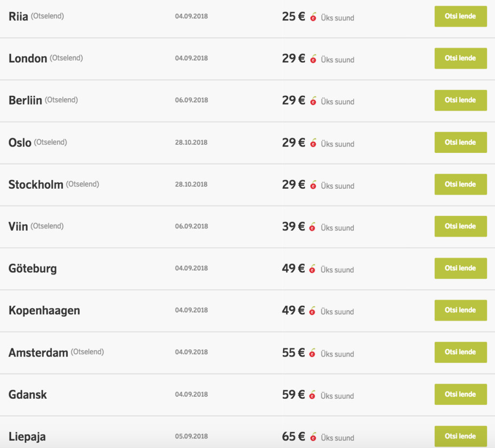
Task: Click the cherry icon beside London's 29 € price
Action: tap(313, 60)
